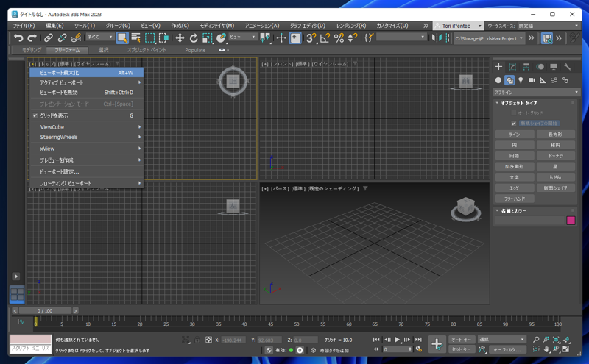Toggle the セット キー mode button
Viewport: 589px width, 364px height.
(462, 349)
